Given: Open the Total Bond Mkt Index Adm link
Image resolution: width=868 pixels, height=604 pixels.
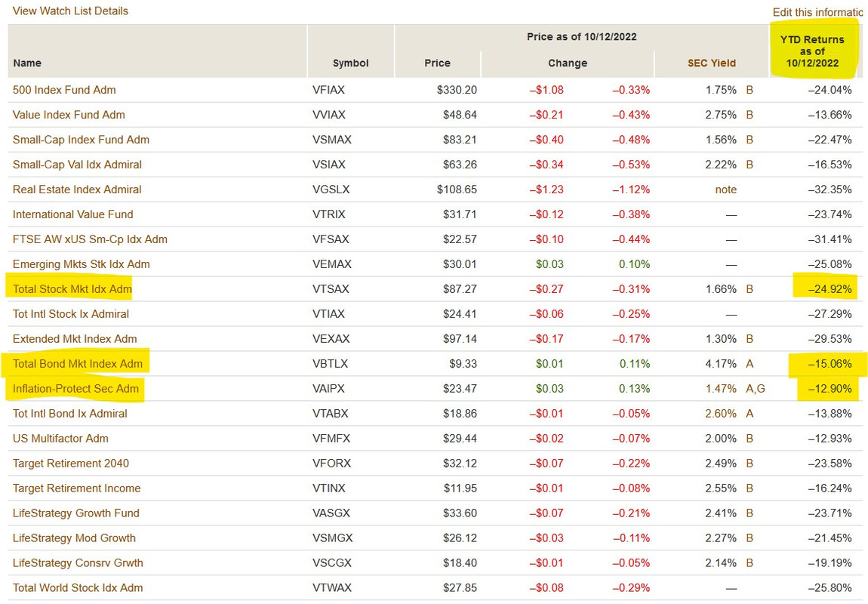Looking at the screenshot, I should click(78, 364).
